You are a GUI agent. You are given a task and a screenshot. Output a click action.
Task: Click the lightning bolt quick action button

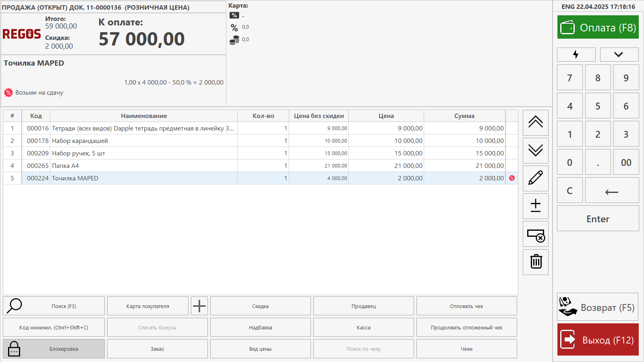(576, 54)
